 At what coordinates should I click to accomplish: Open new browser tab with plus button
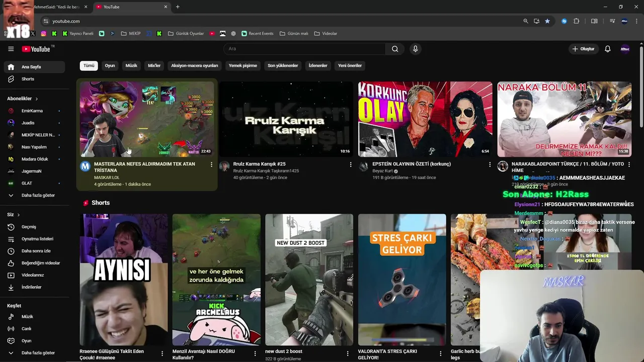(178, 7)
